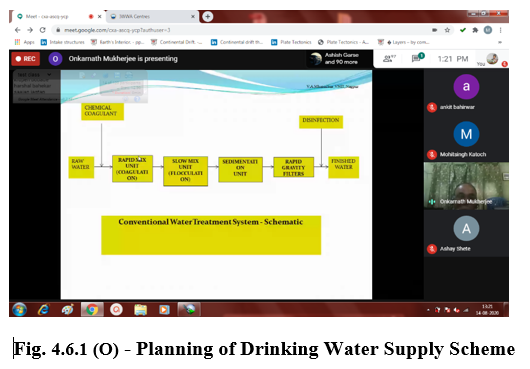Open the Chrome extensions puzzle icon
530x369 pixels.
[475, 30]
